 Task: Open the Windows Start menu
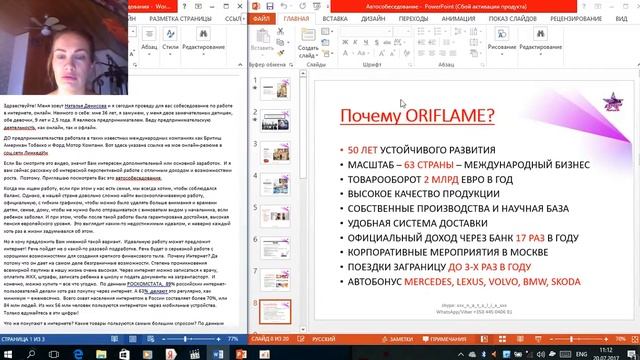7,353
